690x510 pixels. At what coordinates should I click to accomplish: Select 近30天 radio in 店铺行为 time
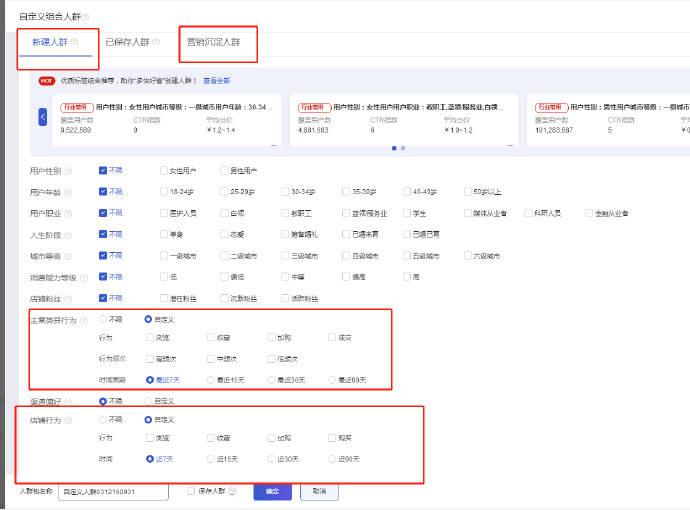tap(271, 459)
